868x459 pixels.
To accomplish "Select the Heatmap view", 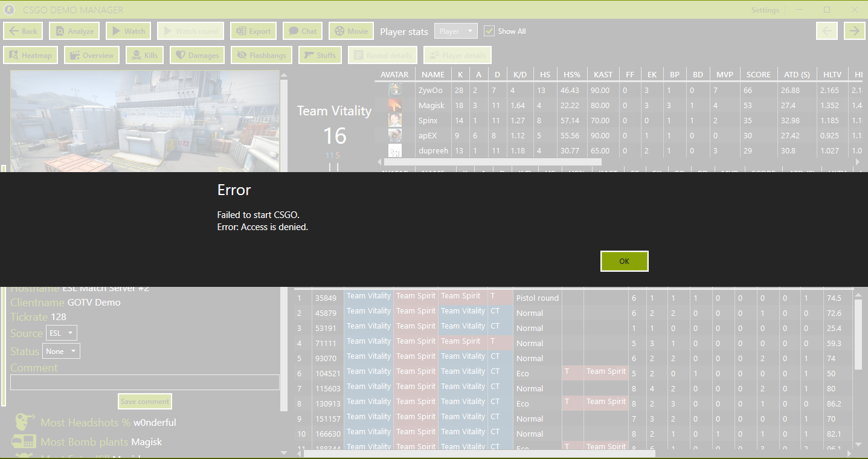I will point(30,54).
